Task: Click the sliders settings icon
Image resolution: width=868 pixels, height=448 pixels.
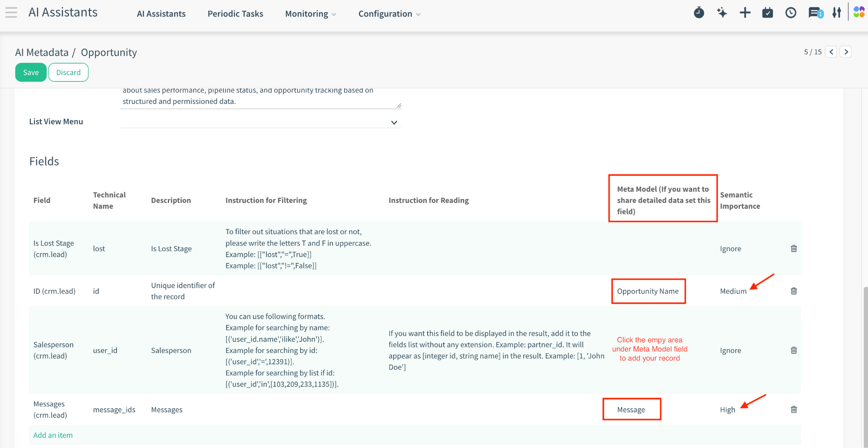Action: pyautogui.click(x=836, y=13)
